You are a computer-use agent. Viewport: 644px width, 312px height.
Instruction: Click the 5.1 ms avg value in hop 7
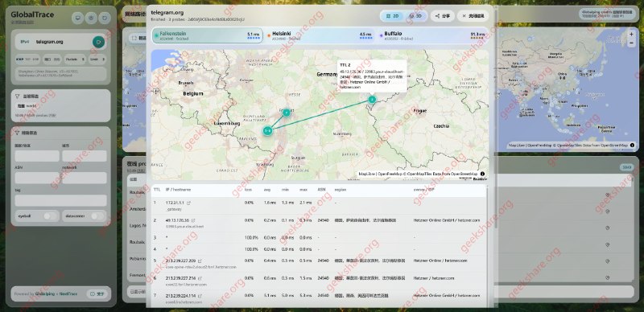click(x=269, y=296)
